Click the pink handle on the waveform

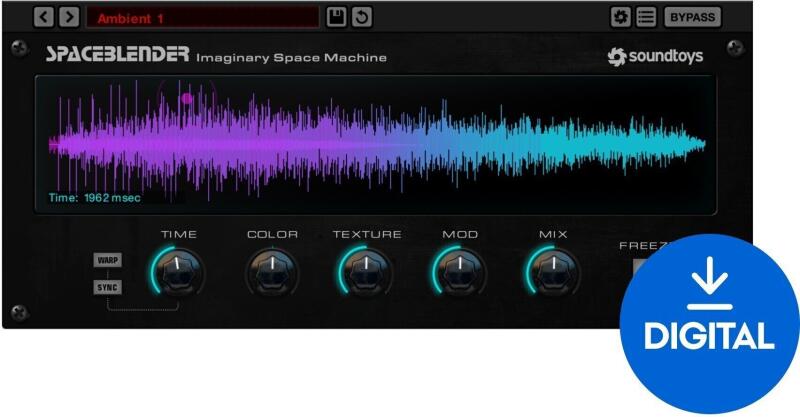(186, 98)
